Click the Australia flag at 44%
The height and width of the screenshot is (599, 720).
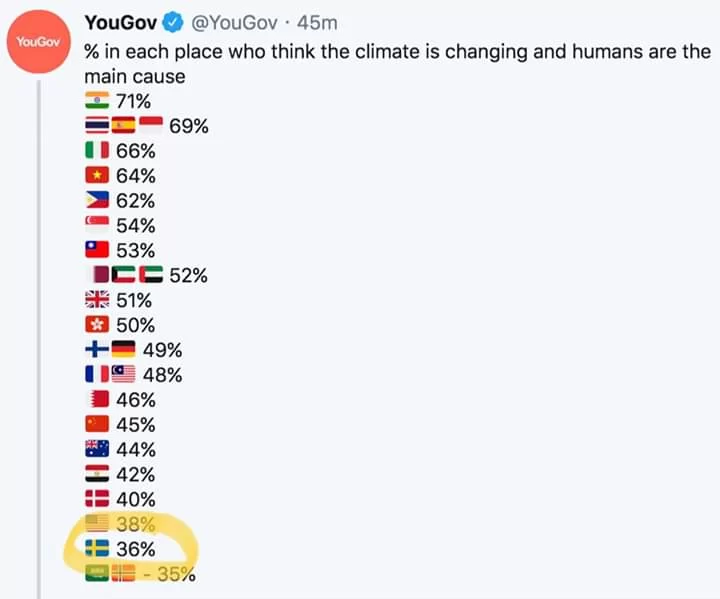(98, 449)
